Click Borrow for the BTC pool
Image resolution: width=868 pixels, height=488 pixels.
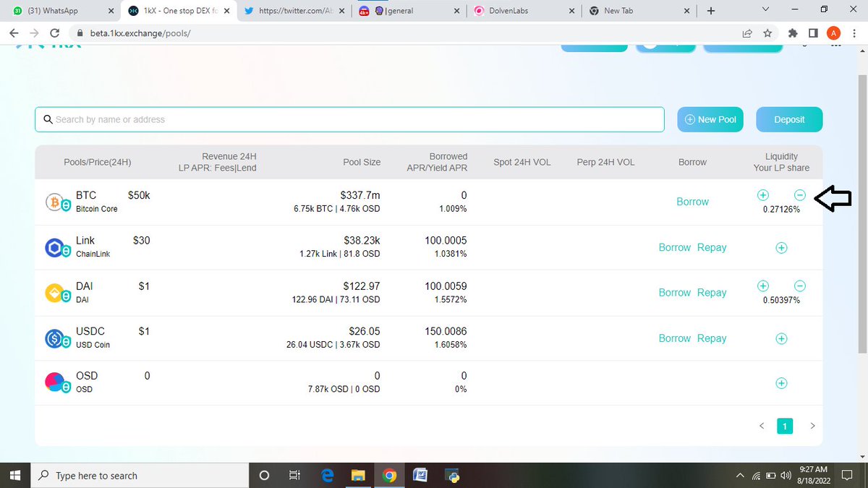(x=692, y=202)
